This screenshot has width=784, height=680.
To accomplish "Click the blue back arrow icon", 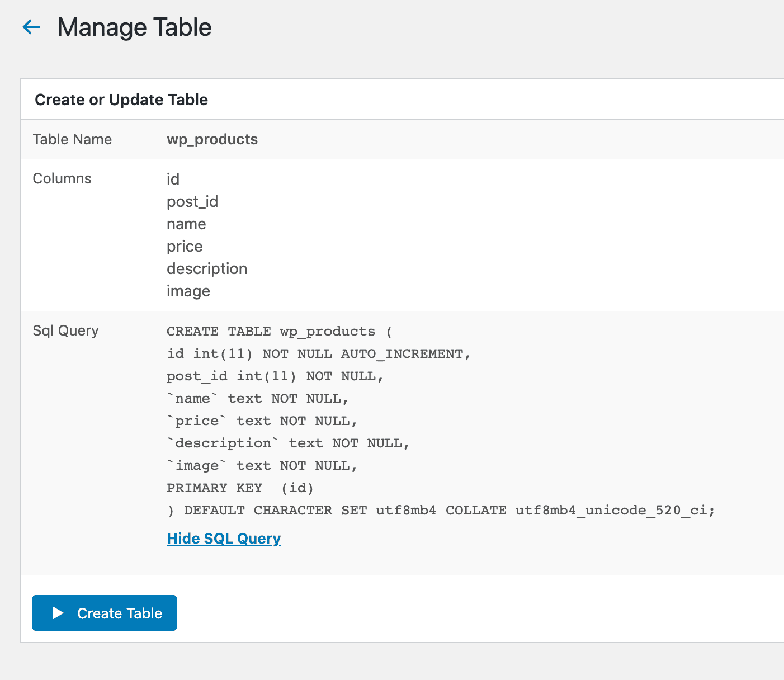I will [x=31, y=27].
